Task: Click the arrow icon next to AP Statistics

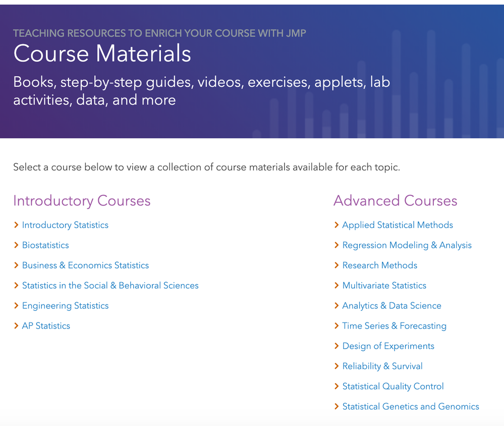Action: (x=17, y=326)
